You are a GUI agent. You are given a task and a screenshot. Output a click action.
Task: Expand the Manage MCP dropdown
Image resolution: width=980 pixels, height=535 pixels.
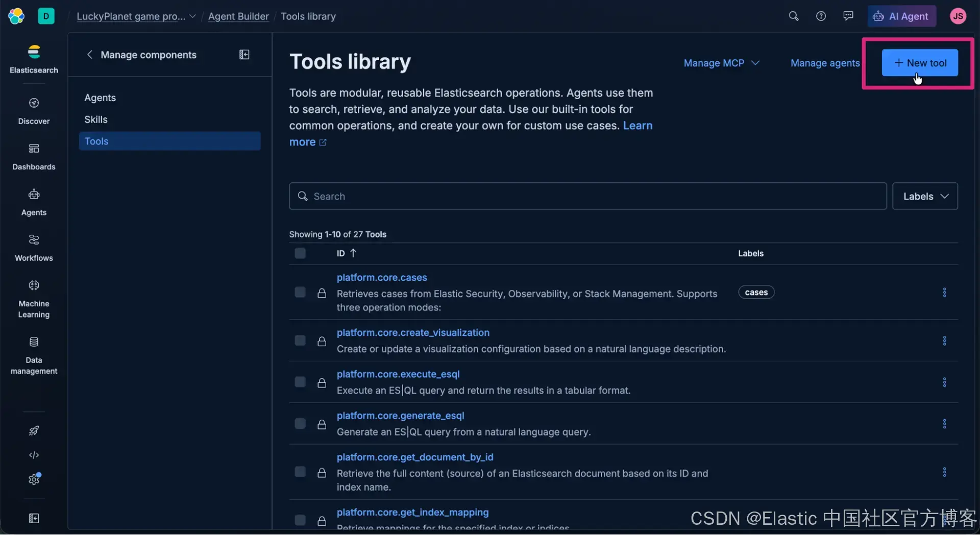coord(722,63)
